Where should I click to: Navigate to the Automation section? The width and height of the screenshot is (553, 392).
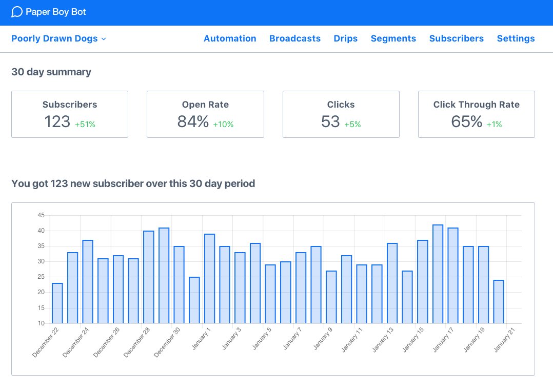[x=230, y=38]
